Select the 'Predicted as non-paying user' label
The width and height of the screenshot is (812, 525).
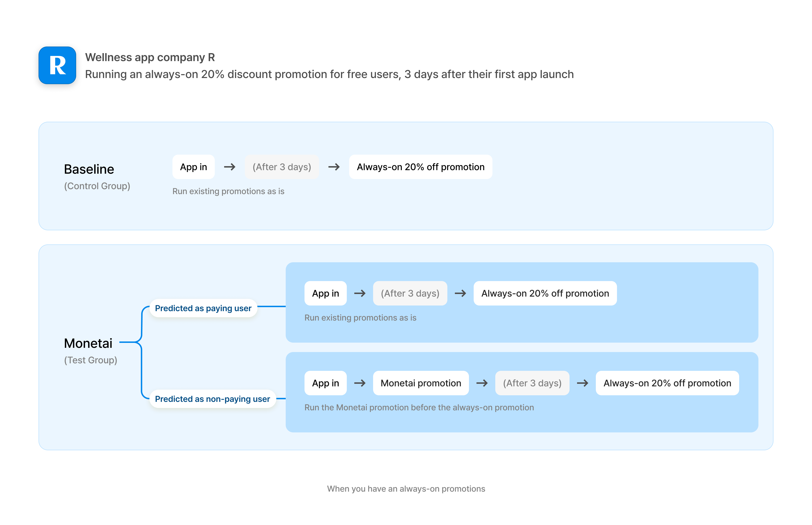(212, 399)
